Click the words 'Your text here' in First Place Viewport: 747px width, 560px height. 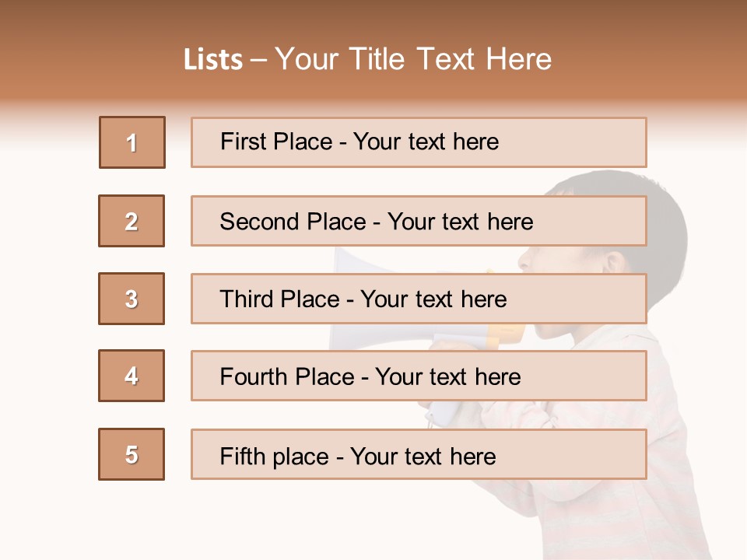coord(426,142)
